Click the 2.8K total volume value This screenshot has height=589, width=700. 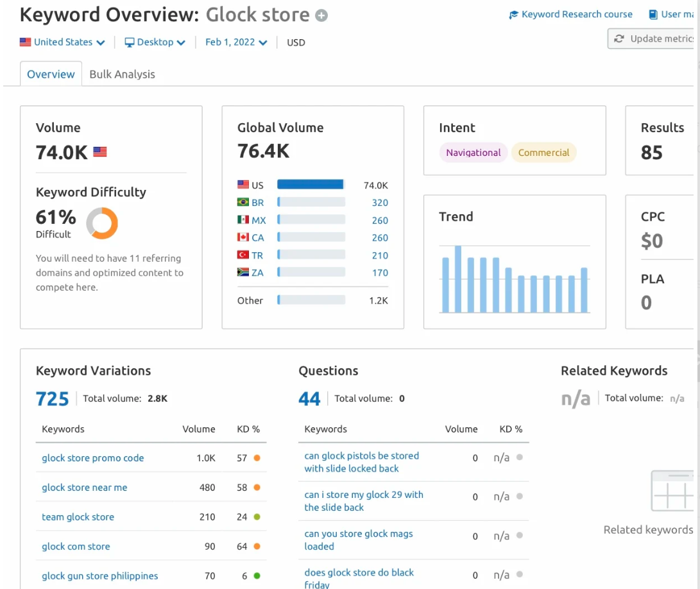point(158,398)
